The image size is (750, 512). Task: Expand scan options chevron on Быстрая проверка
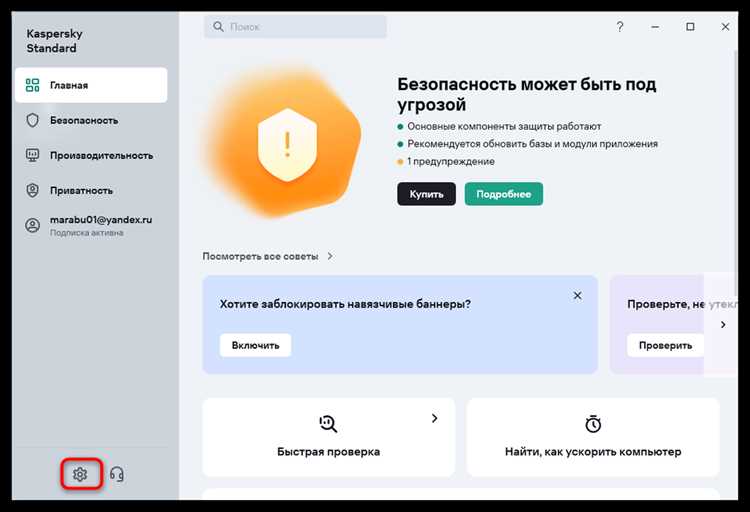[434, 418]
